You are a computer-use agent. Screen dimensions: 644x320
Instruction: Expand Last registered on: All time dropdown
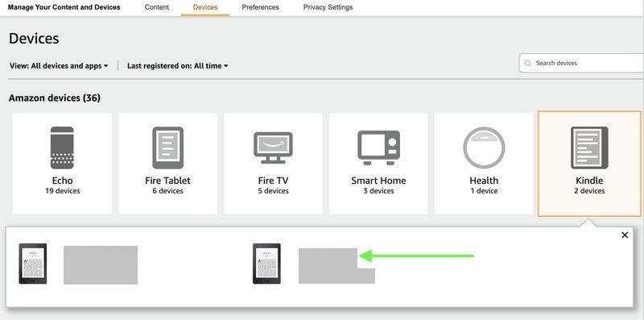point(177,66)
